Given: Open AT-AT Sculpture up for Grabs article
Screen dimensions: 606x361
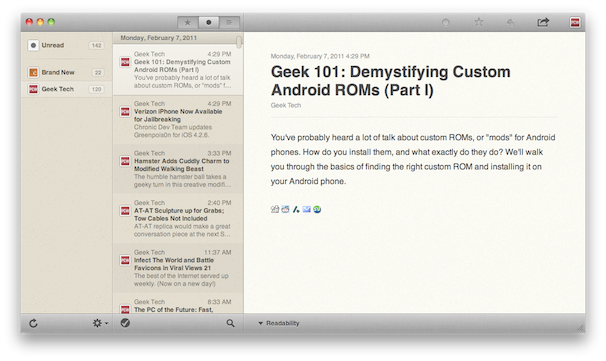Looking at the screenshot, I should pos(178,219).
